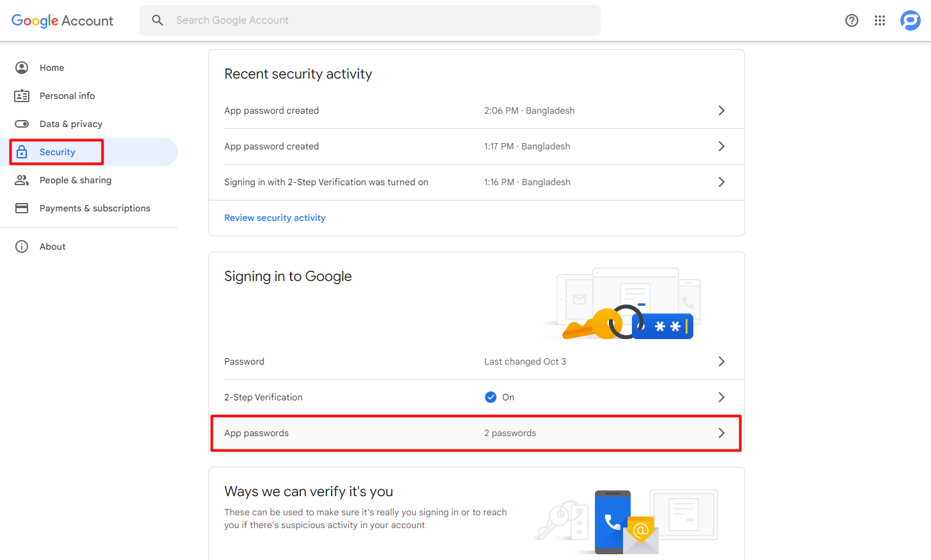Focus the Search Google Account field
Viewport: 931px width, 560px height.
click(x=383, y=20)
